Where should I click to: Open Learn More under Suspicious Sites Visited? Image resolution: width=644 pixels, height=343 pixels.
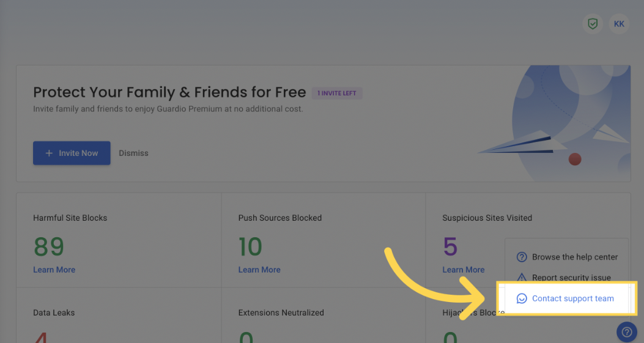(464, 270)
